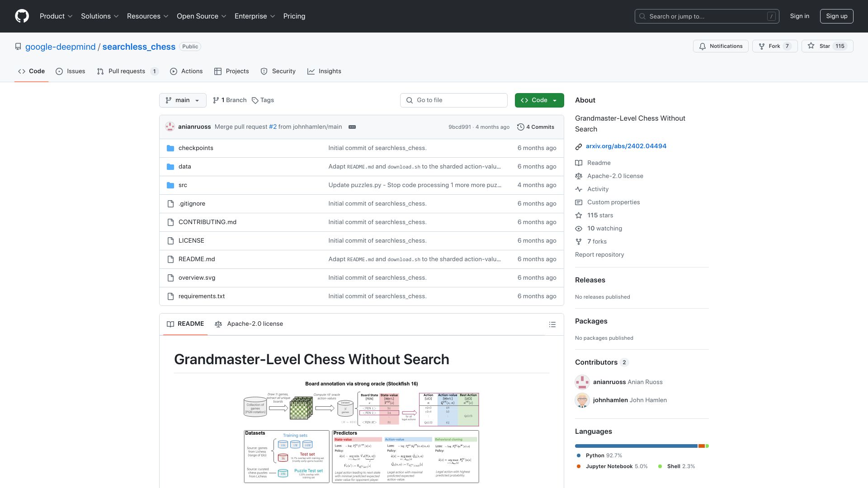This screenshot has height=488, width=868.
Task: Open the GitHub homepage logo
Action: (22, 16)
